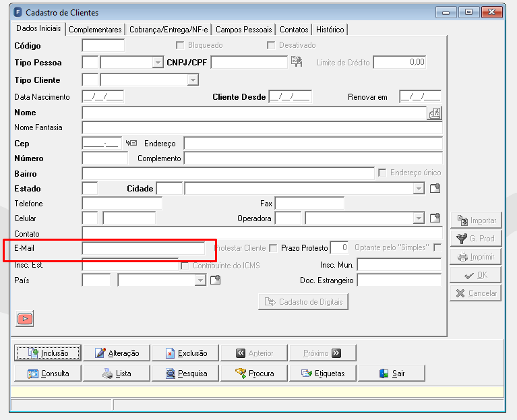Open the Cobrança/Entrega/NF-e tab

(x=169, y=30)
